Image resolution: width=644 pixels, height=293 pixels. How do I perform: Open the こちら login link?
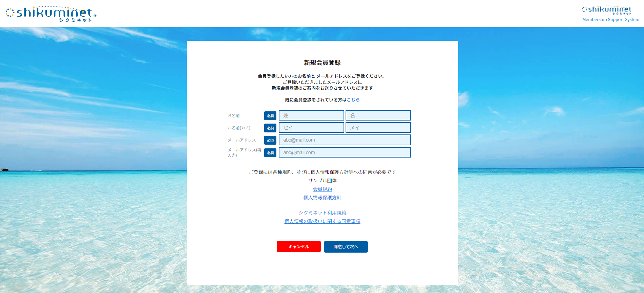353,100
